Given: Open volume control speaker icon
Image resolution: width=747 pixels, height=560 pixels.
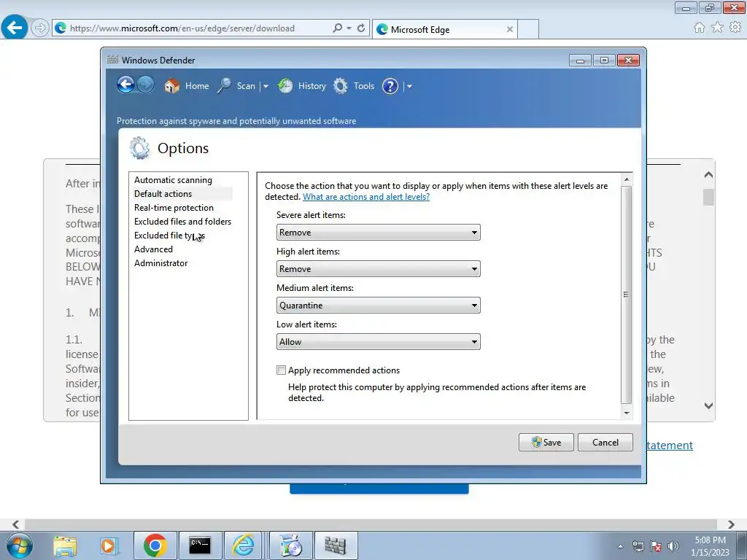Looking at the screenshot, I should click(x=673, y=546).
